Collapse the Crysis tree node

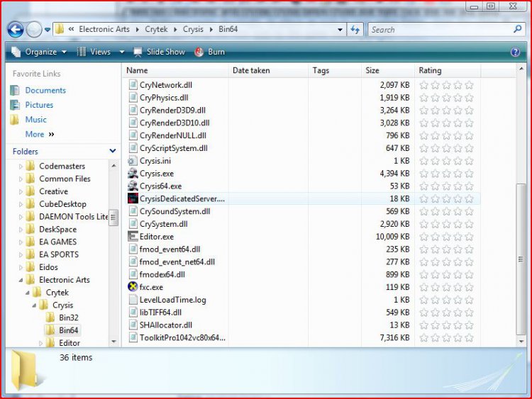(x=34, y=305)
